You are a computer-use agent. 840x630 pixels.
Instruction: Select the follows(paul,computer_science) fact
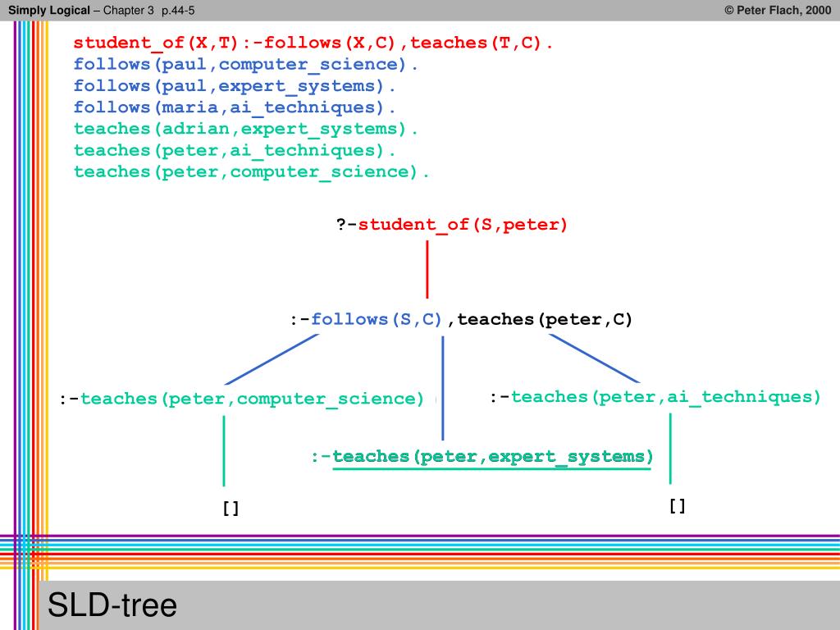click(245, 64)
